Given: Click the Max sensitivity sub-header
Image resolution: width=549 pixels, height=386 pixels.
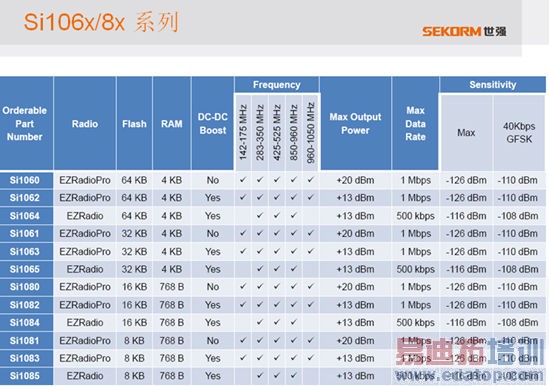Looking at the screenshot, I should coord(466,133).
